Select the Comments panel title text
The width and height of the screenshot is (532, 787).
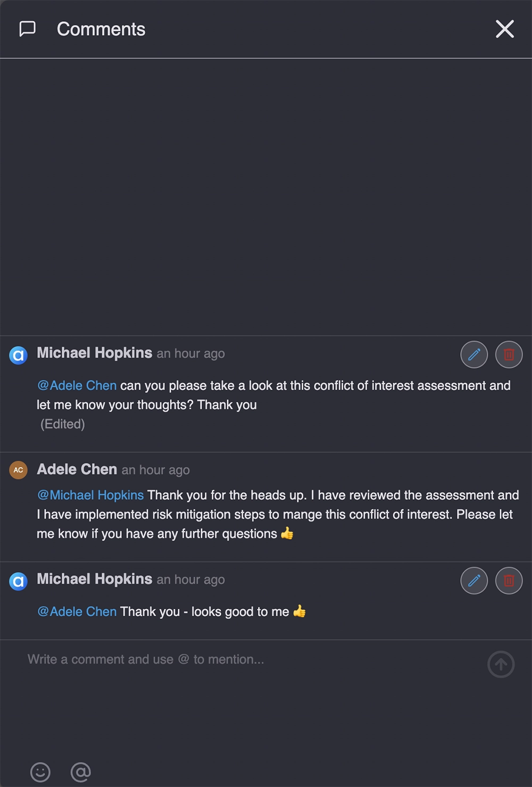[x=101, y=29]
